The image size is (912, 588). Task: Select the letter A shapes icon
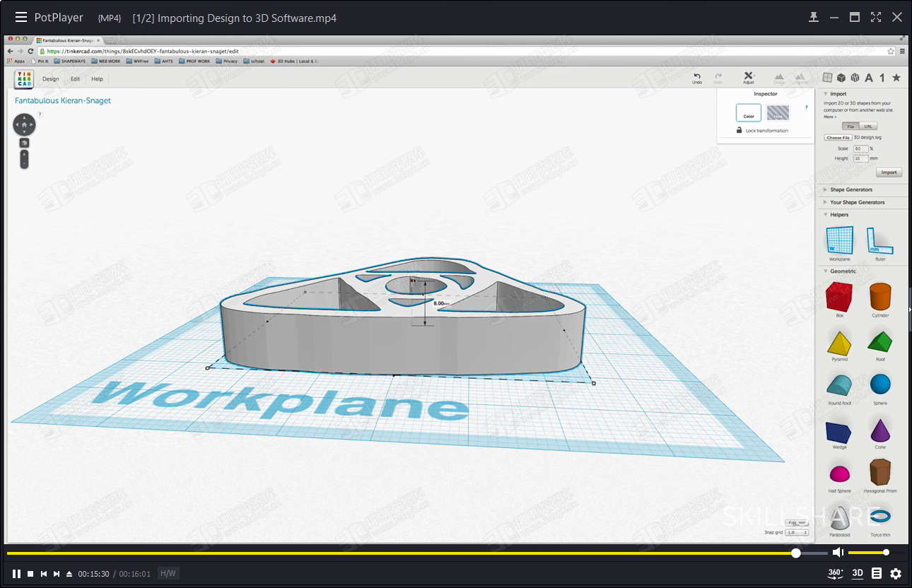(x=869, y=78)
